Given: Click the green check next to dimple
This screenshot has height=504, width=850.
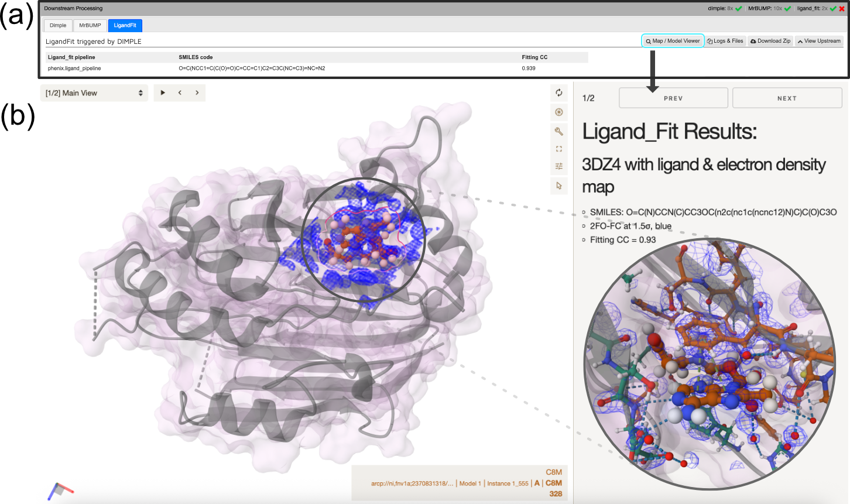Looking at the screenshot, I should pyautogui.click(x=739, y=8).
